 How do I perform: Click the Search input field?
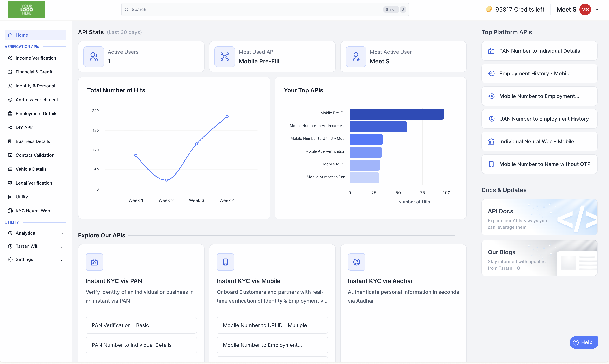click(x=265, y=10)
